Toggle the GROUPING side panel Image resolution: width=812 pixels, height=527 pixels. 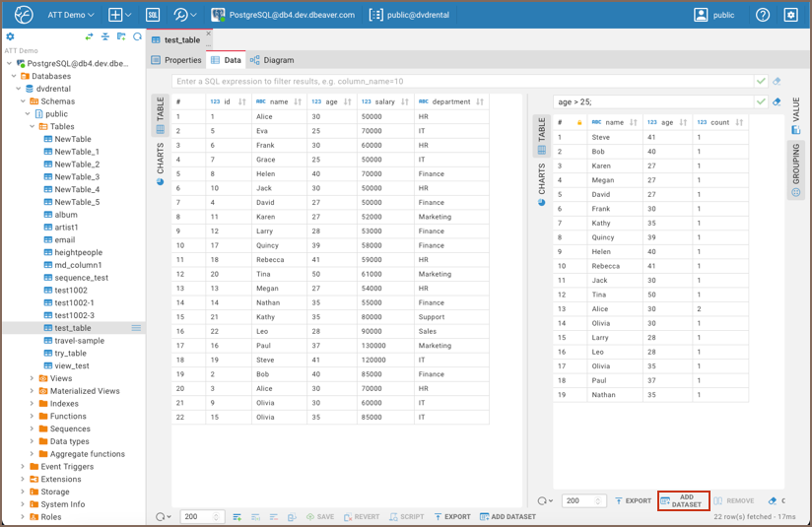click(796, 169)
